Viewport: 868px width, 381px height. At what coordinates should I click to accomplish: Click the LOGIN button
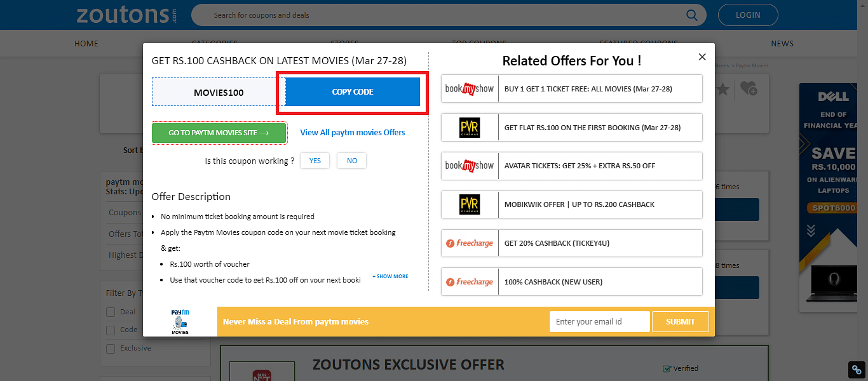(748, 15)
